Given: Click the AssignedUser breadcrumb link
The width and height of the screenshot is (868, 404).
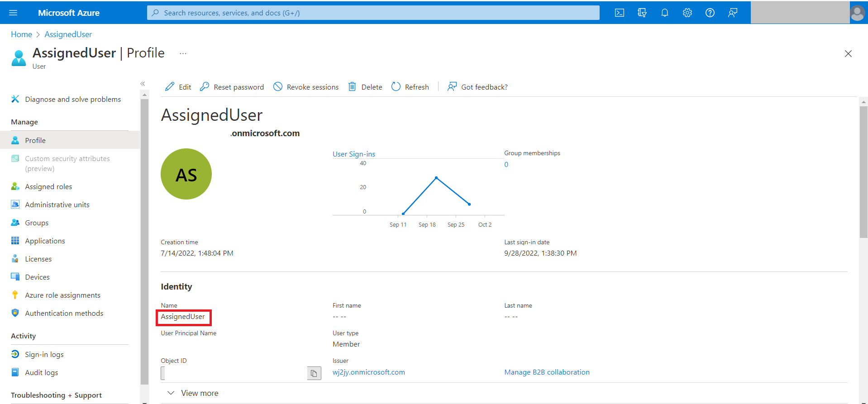Looking at the screenshot, I should pyautogui.click(x=68, y=34).
